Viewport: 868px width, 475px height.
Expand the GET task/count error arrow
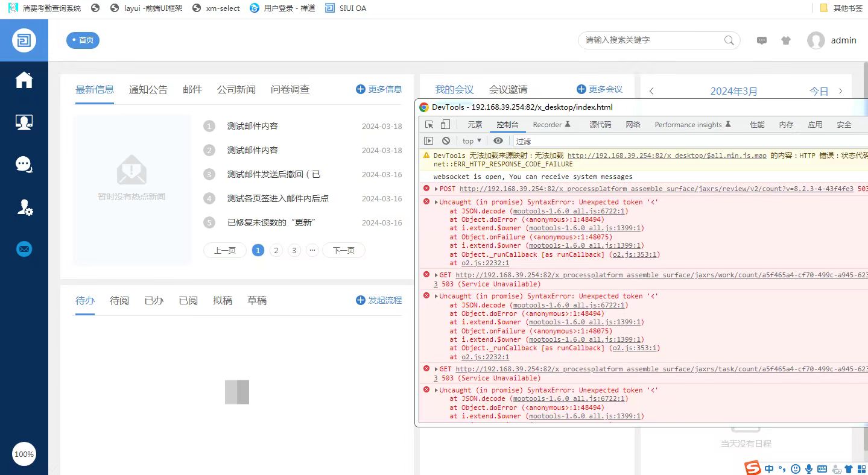click(x=436, y=370)
